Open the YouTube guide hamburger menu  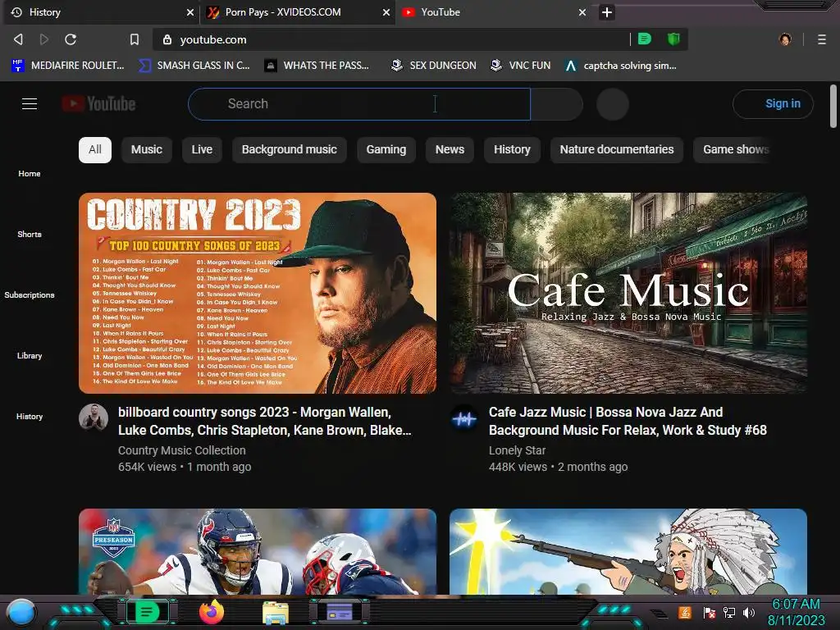(x=30, y=103)
